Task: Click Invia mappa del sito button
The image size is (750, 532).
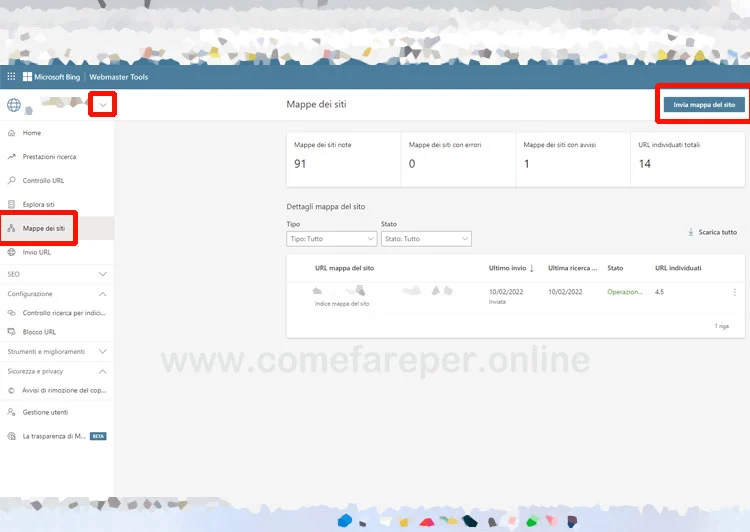Action: 704,105
